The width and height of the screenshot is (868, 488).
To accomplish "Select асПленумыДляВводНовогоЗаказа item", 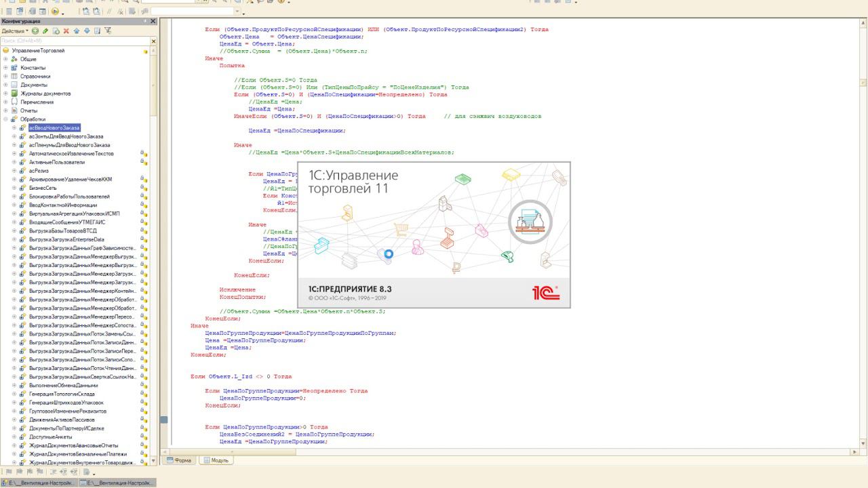I will tap(69, 145).
